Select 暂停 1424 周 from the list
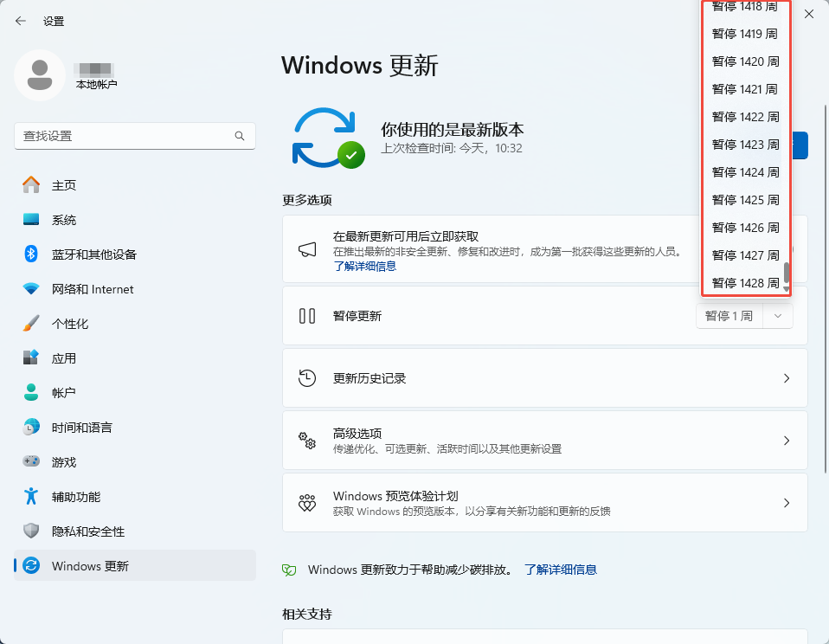Screen dimensions: 829x644 (x=745, y=172)
